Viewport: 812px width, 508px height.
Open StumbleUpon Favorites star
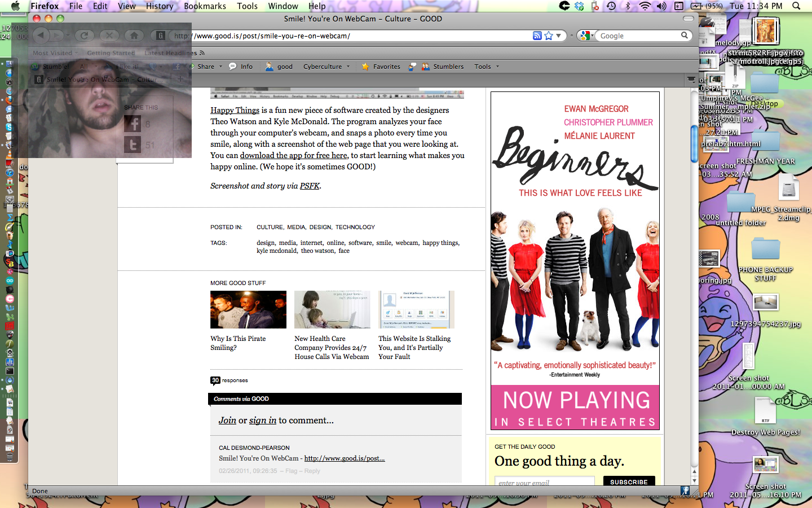[x=381, y=67]
